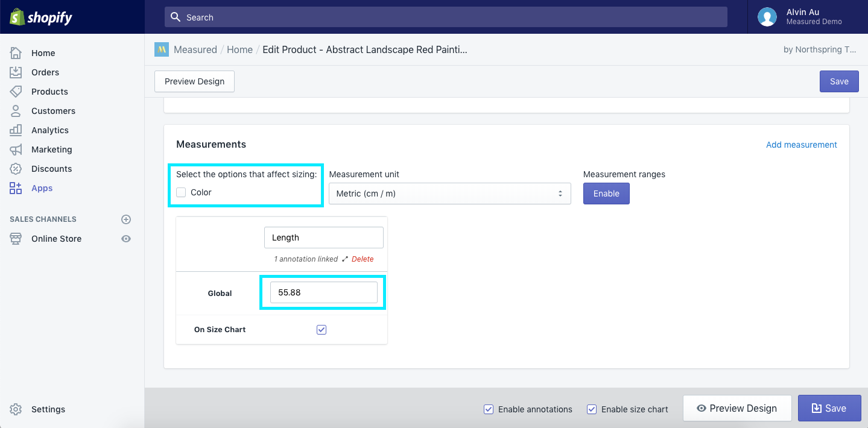
Task: Click the Settings gear icon
Action: coord(16,409)
